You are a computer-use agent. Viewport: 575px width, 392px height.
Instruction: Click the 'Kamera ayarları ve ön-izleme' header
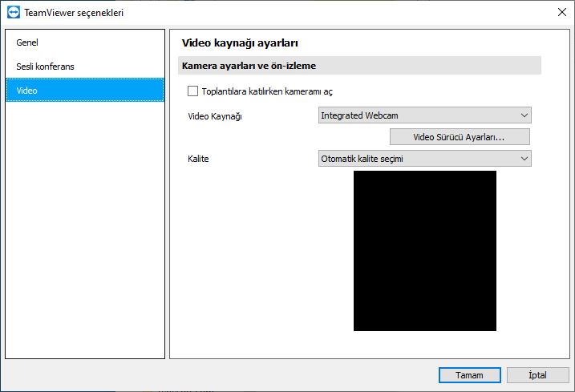point(359,66)
